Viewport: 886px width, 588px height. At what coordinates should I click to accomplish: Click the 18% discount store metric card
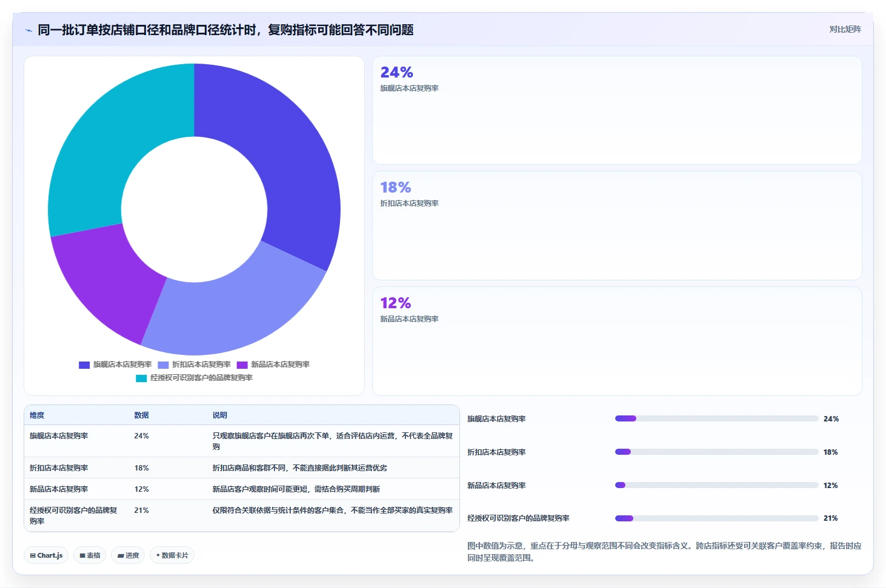pos(617,226)
